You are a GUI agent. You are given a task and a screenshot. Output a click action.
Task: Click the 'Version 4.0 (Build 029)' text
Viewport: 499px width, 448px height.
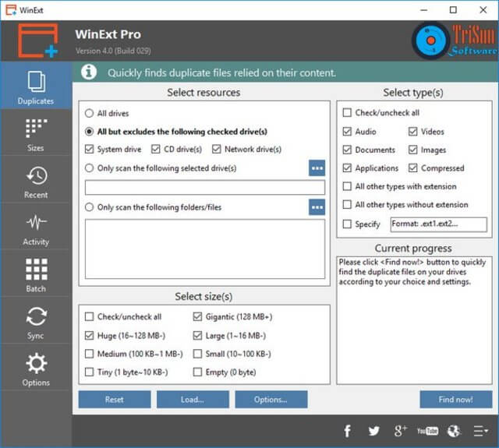click(x=113, y=51)
